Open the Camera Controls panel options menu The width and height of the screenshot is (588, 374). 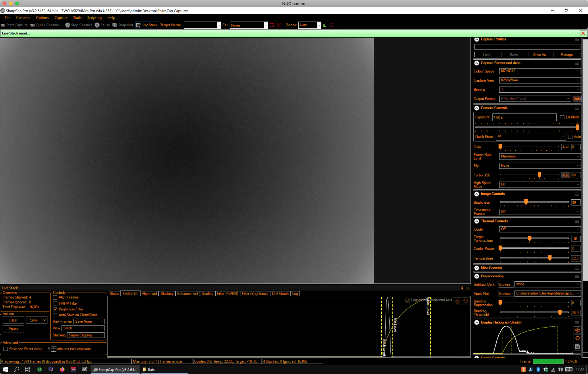[x=577, y=108]
